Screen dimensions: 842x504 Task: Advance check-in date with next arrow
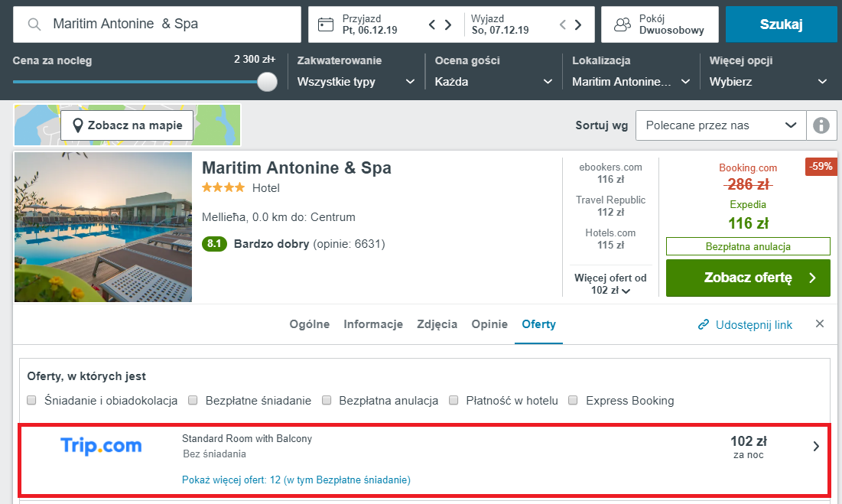[x=448, y=24]
